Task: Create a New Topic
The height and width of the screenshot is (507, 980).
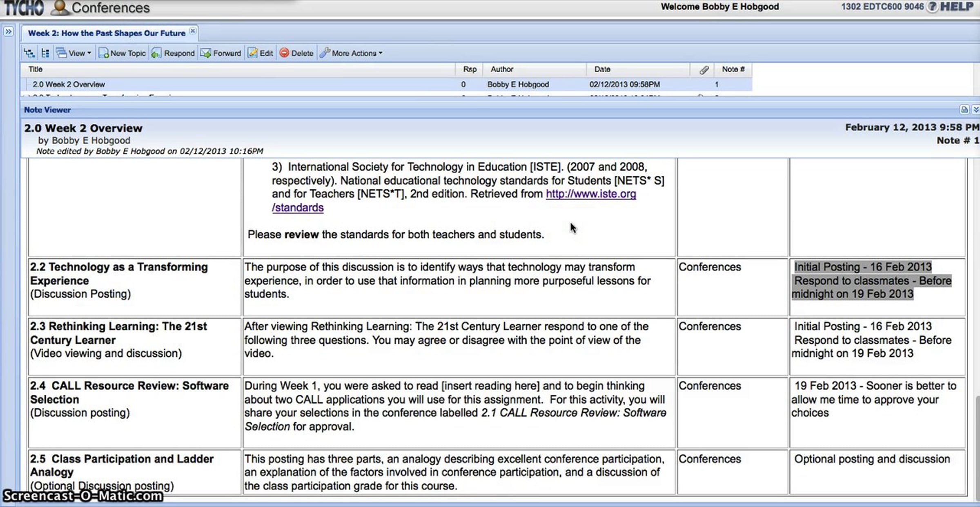Action: pos(122,53)
